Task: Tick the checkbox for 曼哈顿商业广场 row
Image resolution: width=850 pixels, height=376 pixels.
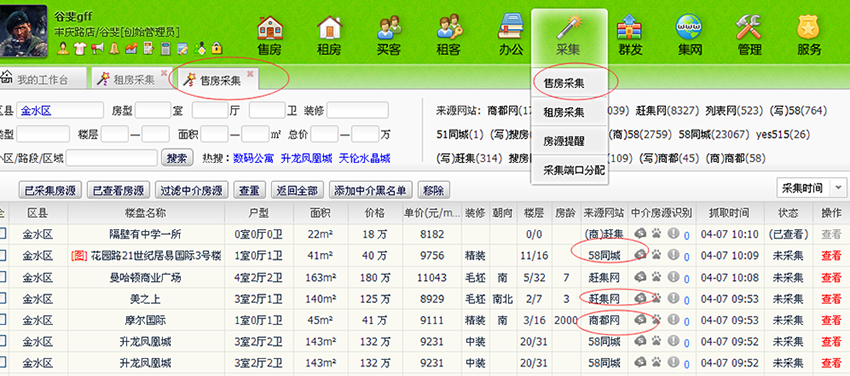Action: (2, 277)
